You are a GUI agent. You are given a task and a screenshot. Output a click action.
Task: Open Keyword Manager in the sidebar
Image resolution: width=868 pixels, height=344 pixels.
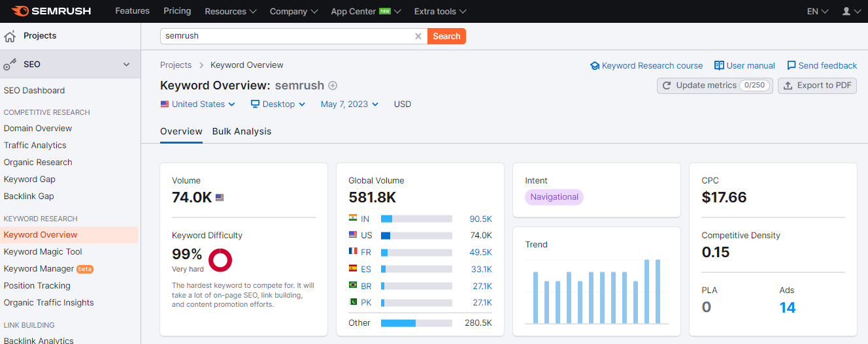point(39,269)
